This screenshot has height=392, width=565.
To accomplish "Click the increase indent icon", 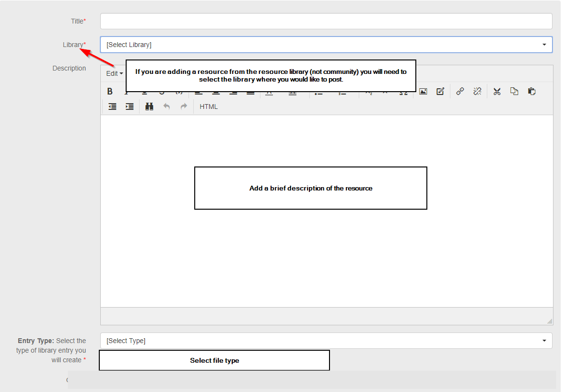I will [129, 107].
